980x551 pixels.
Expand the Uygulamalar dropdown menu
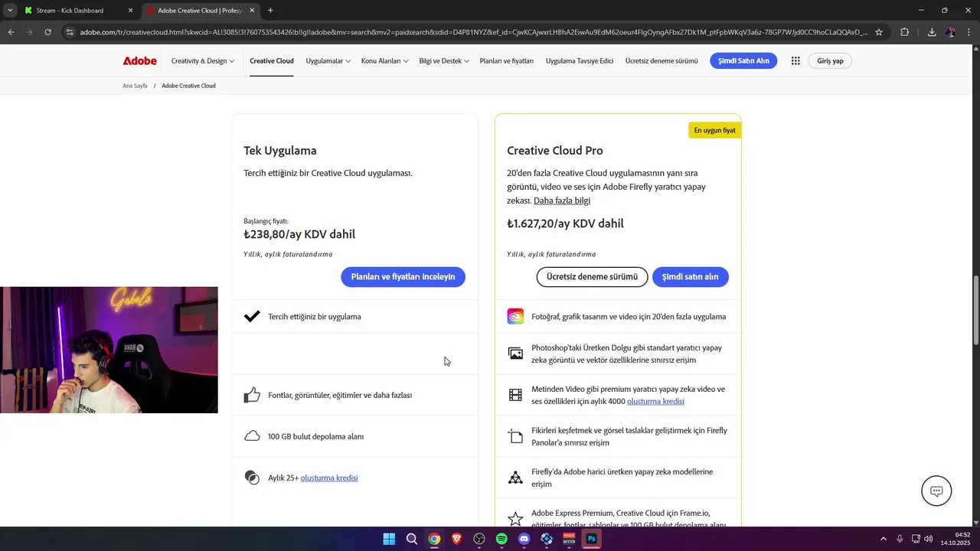(x=328, y=60)
